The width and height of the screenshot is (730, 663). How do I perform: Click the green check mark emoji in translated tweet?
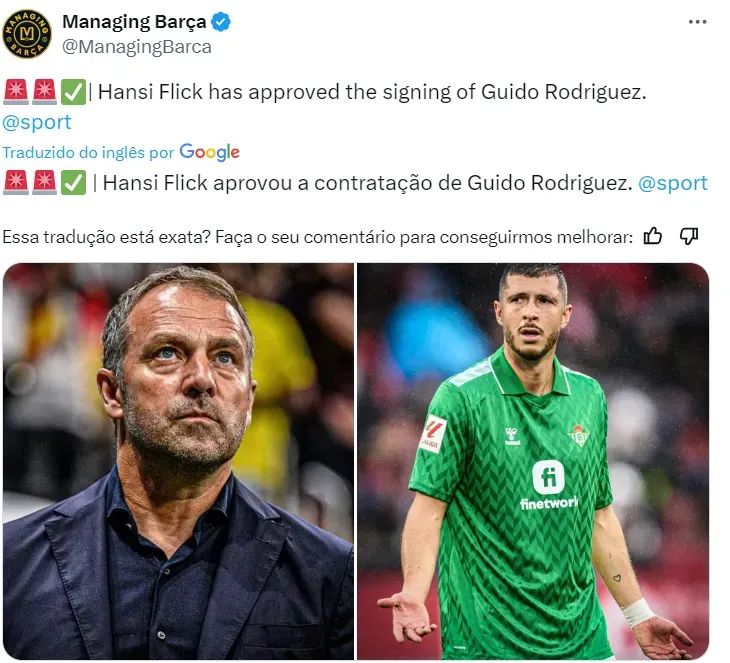point(73,183)
